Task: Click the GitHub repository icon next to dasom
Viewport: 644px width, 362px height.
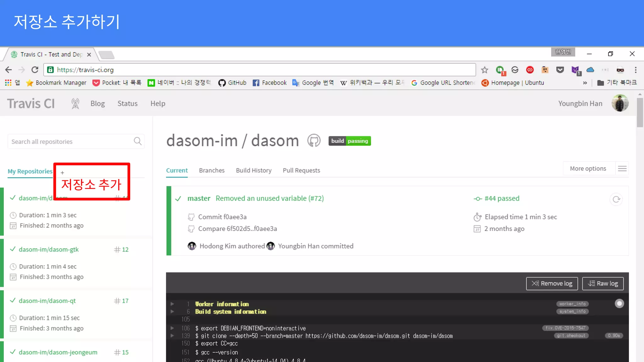Action: coord(314,140)
